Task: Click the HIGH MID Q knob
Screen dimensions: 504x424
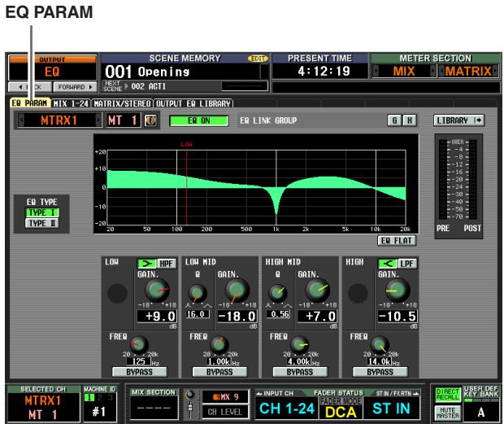Action: point(278,294)
